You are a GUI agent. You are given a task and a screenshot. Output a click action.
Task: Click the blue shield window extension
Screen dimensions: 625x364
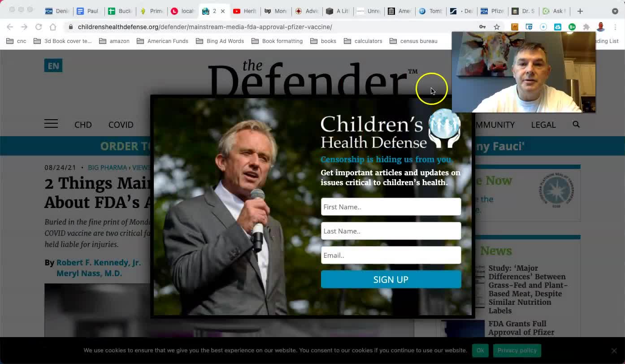point(529,27)
